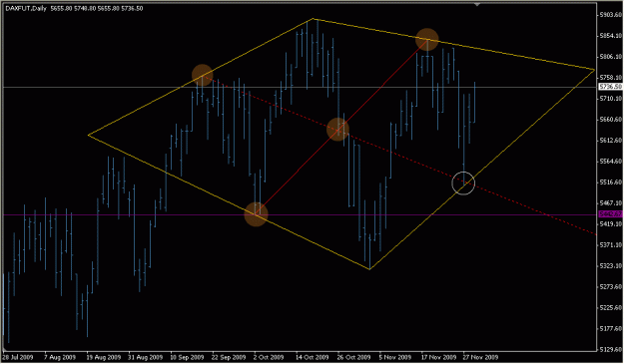
Task: Click the 7 Aug 2009 date label
Action: (60, 357)
